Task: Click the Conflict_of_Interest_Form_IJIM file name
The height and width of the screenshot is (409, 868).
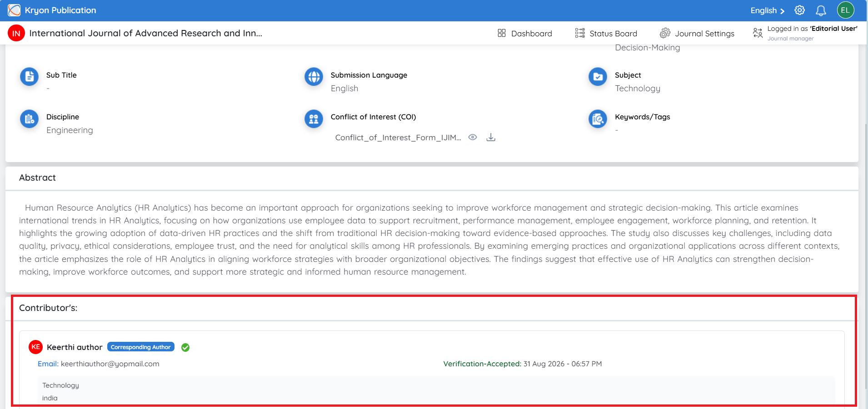Action: [398, 138]
